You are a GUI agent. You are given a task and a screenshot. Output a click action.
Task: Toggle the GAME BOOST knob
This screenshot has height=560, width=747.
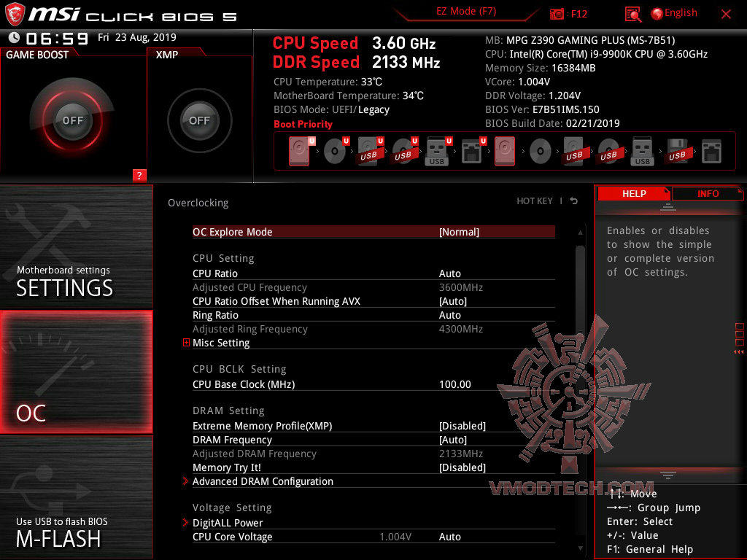click(72, 120)
